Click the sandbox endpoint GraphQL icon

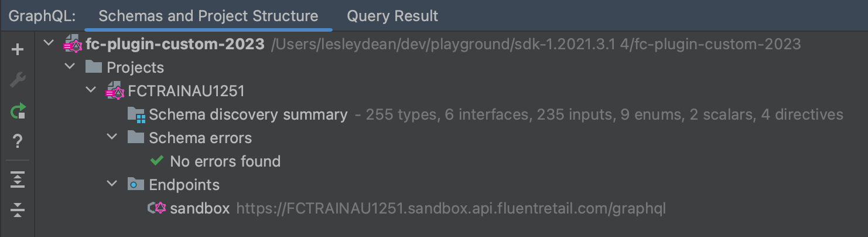[158, 208]
